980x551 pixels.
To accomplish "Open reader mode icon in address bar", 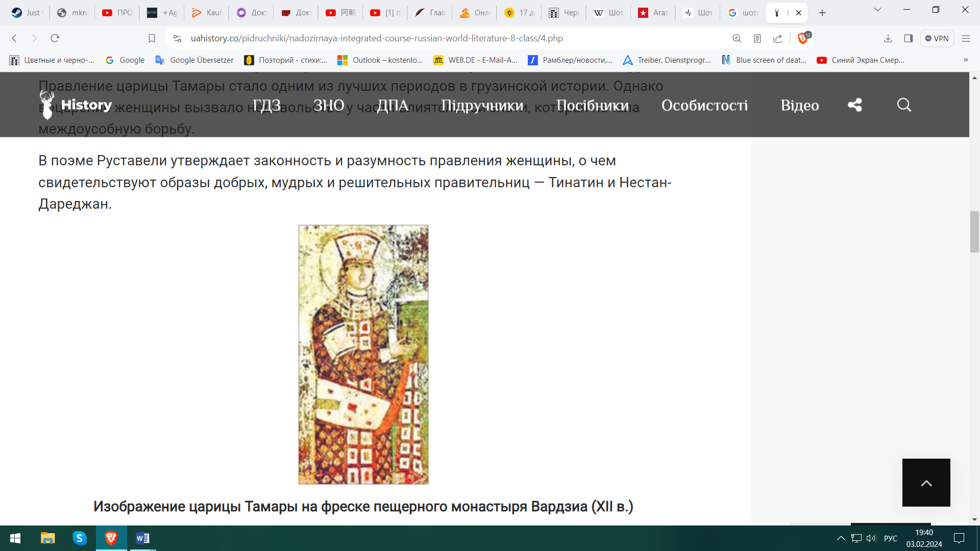I will tap(757, 38).
